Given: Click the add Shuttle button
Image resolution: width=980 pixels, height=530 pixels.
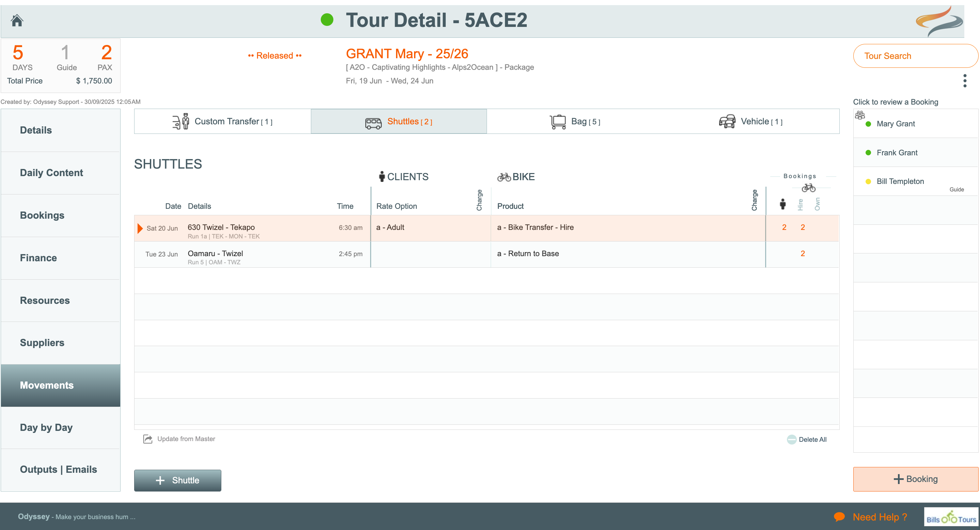Looking at the screenshot, I should click(177, 480).
